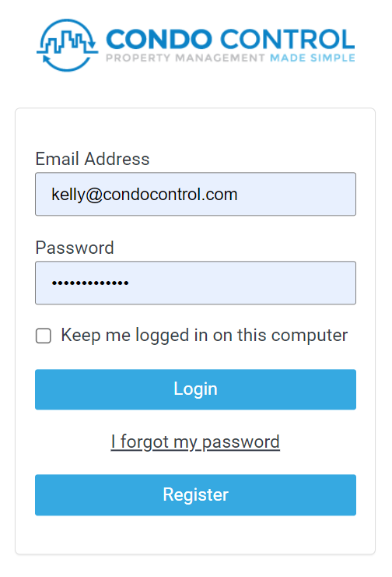This screenshot has width=392, height=577.
Task: Click the grey PROPERTY MANAGEMENT text
Action: click(185, 58)
